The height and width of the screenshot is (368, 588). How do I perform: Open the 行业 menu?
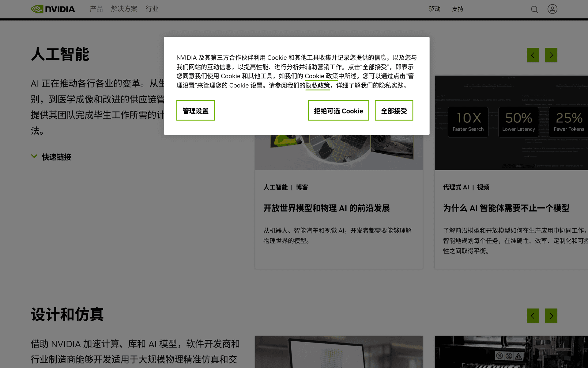152,9
